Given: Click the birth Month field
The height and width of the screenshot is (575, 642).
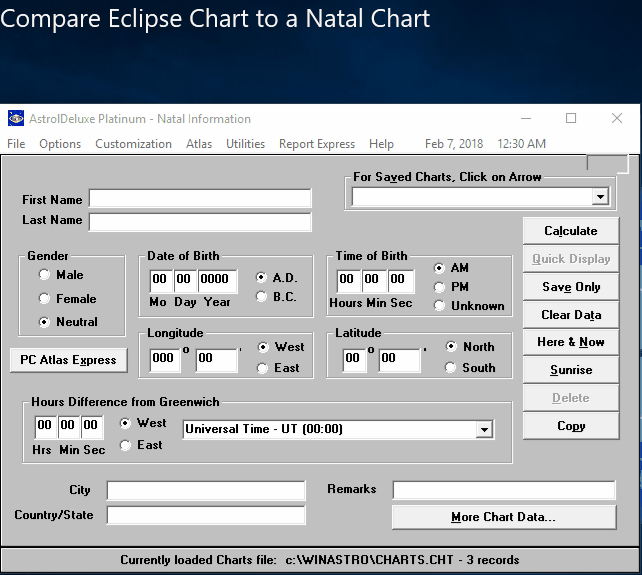Looking at the screenshot, I should pyautogui.click(x=161, y=281).
